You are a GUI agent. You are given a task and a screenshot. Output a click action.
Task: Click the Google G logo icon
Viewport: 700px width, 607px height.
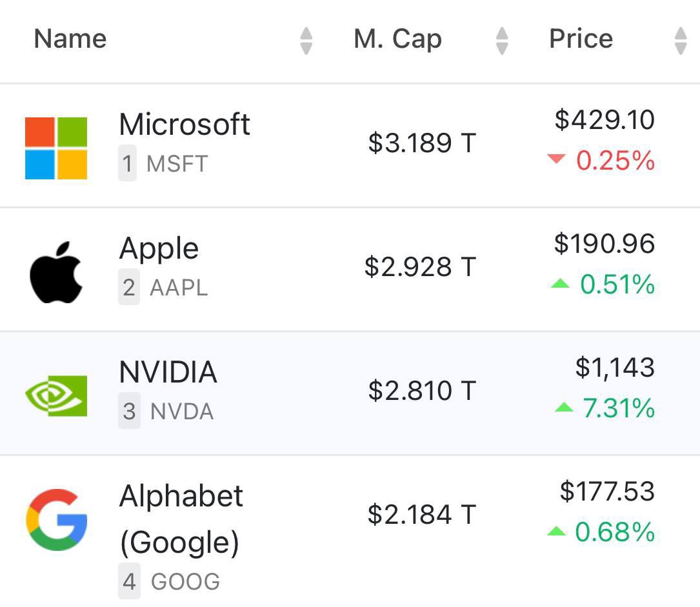point(56,520)
